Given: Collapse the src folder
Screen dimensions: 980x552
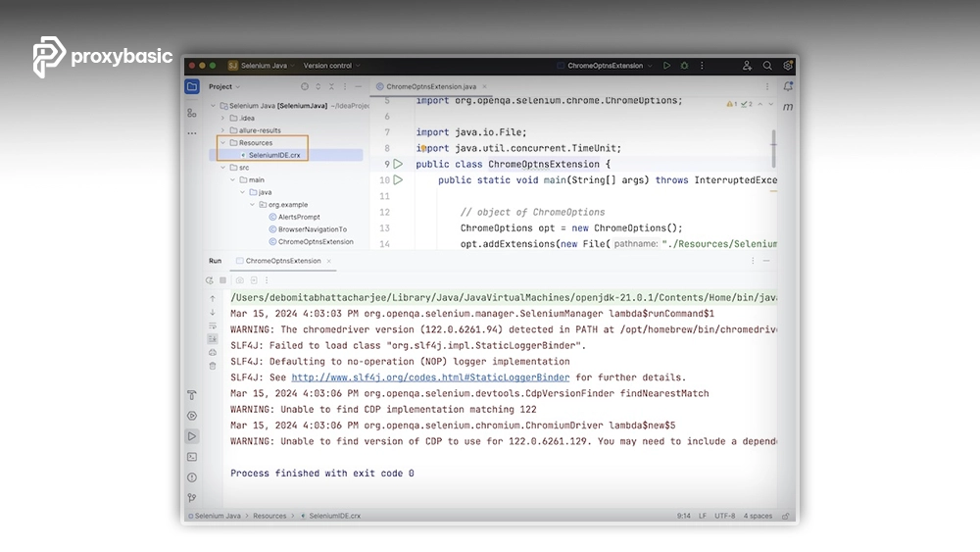Looking at the screenshot, I should tap(222, 168).
